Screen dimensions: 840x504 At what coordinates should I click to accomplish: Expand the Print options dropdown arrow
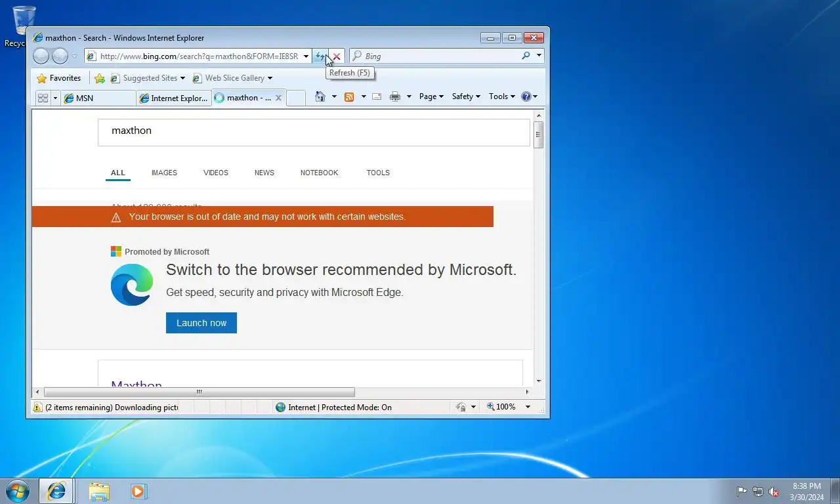(409, 96)
